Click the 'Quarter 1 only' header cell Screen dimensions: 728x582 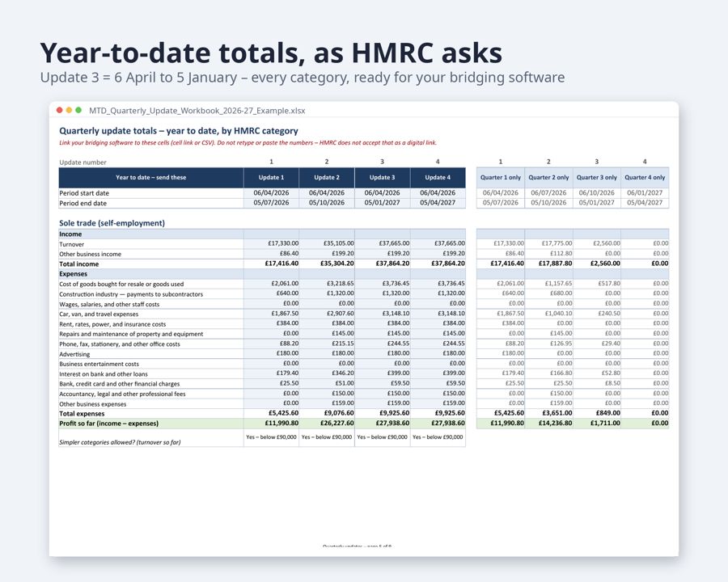(501, 177)
